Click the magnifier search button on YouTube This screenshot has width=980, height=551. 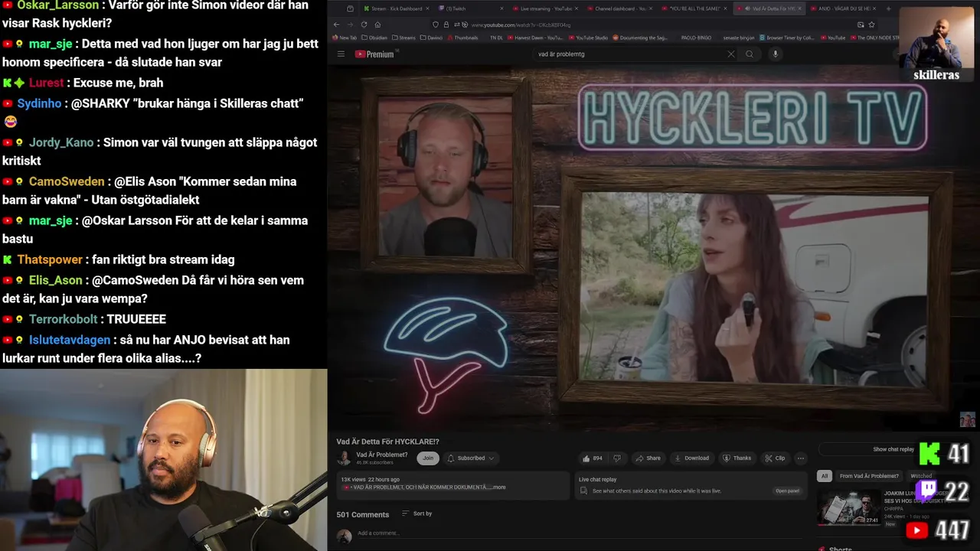coord(750,54)
